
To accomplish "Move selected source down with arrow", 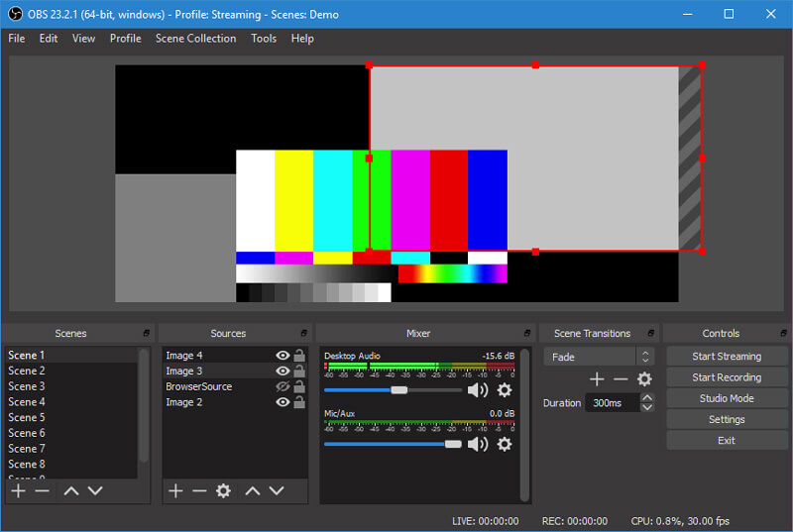I will pyautogui.click(x=277, y=490).
